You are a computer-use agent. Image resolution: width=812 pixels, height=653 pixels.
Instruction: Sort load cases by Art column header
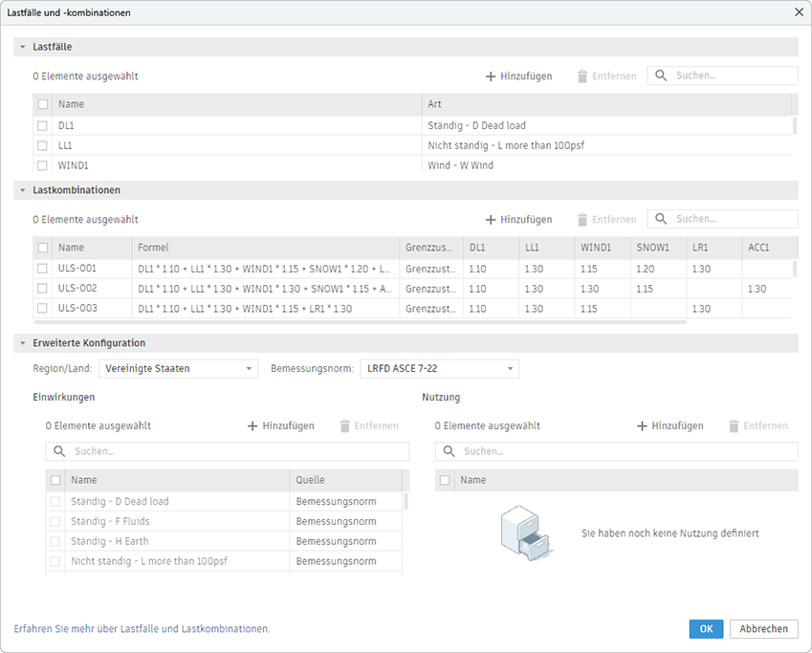coord(606,104)
